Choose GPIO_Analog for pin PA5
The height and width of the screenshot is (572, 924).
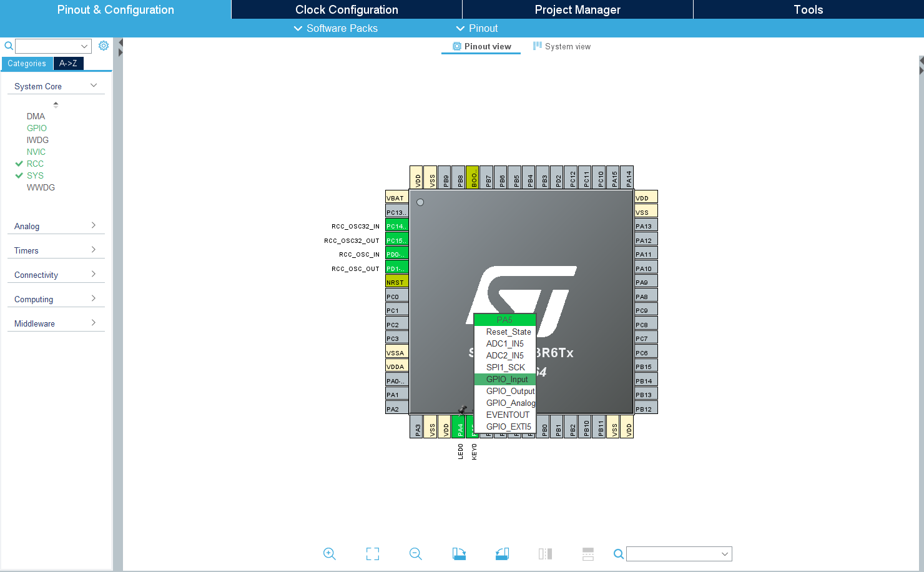coord(505,403)
